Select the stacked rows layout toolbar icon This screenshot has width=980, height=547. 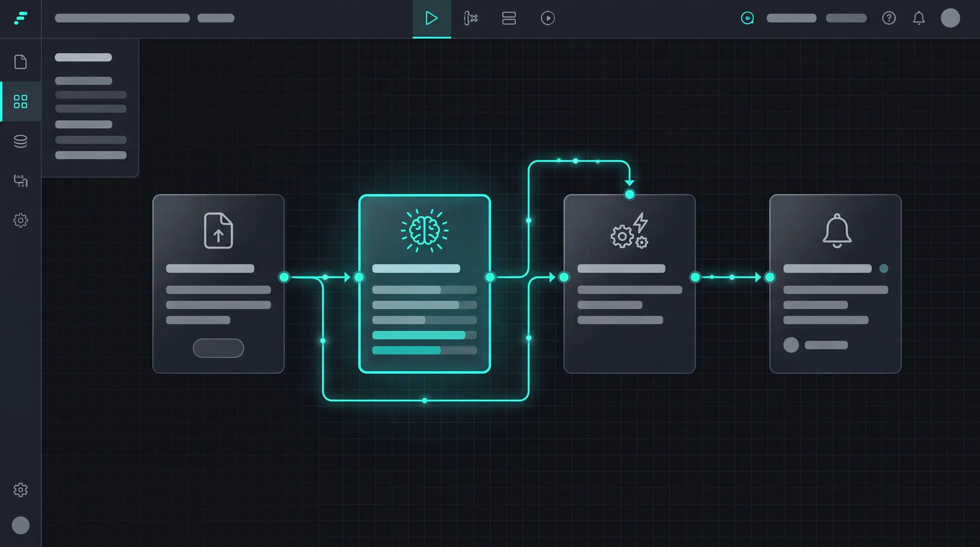click(x=509, y=18)
